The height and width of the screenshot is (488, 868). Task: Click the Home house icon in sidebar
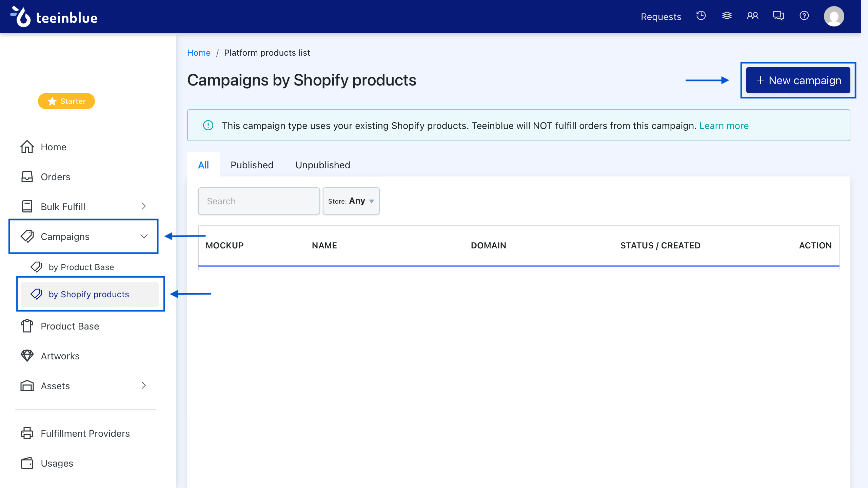(27, 147)
